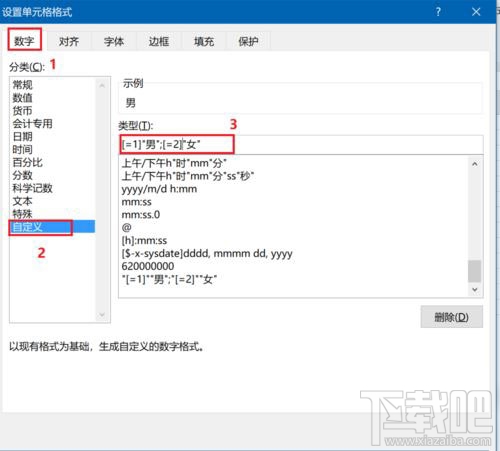Switch to the 数字 tab

[x=25, y=40]
